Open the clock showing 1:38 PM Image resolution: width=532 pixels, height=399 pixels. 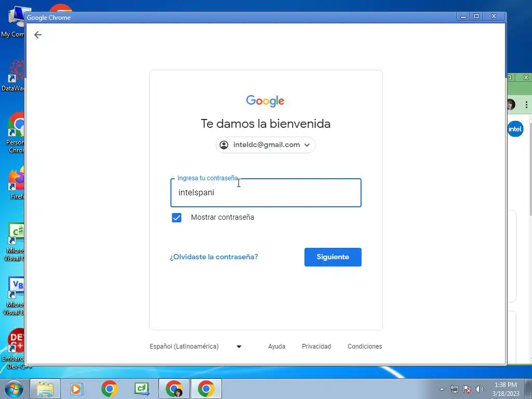coord(506,389)
